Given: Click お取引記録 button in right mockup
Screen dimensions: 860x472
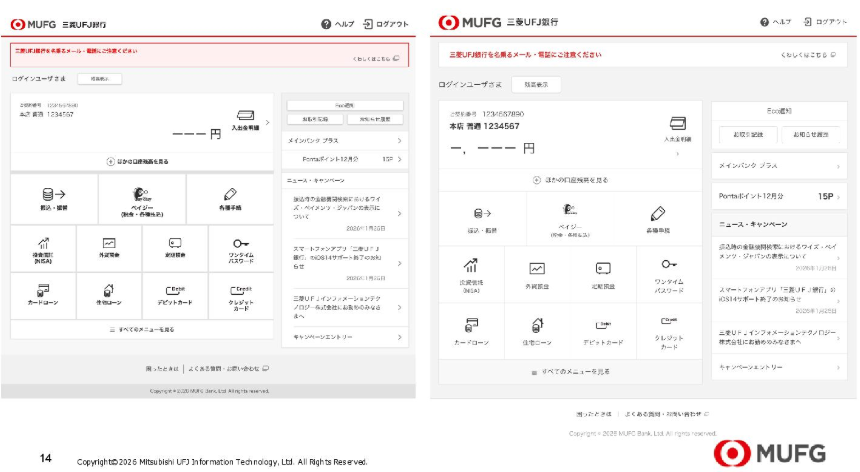Looking at the screenshot, I should 748,134.
